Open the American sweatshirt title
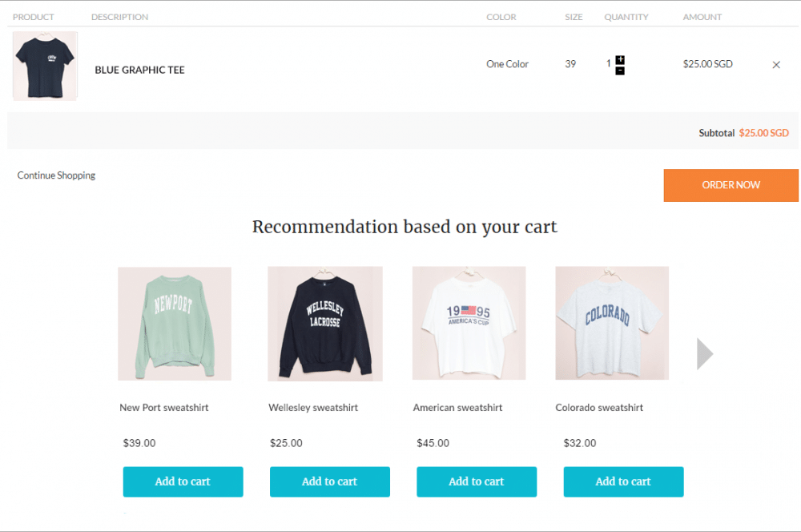The width and height of the screenshot is (801, 532). coord(457,408)
